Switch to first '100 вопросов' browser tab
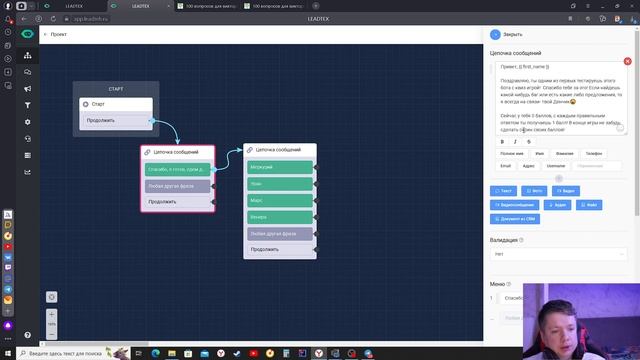640x360 pixels. click(207, 6)
